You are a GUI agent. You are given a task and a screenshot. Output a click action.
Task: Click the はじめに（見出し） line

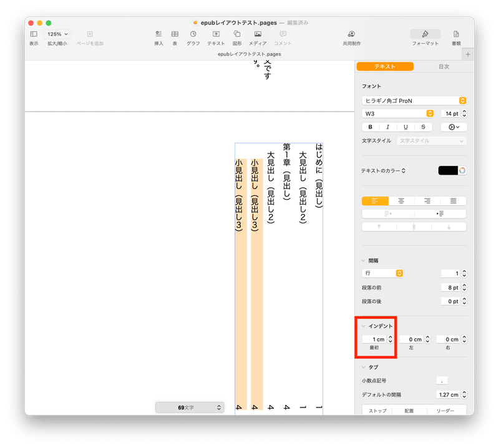pos(319,176)
